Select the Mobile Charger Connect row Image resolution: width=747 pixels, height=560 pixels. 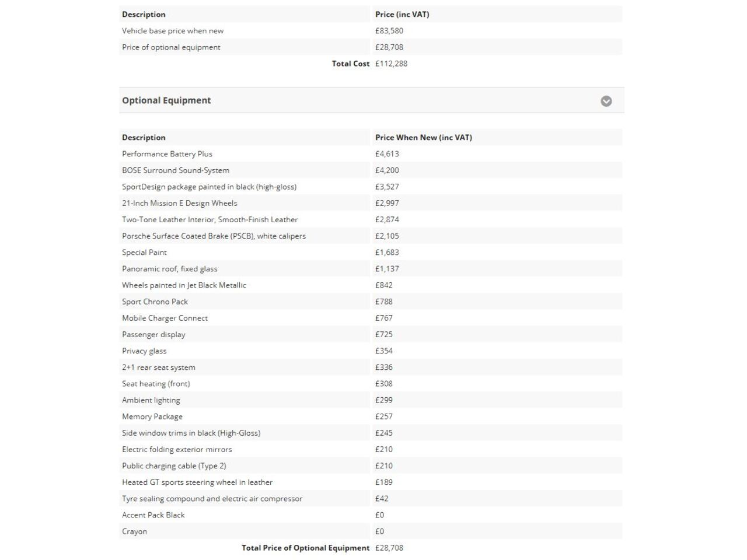[165, 318]
